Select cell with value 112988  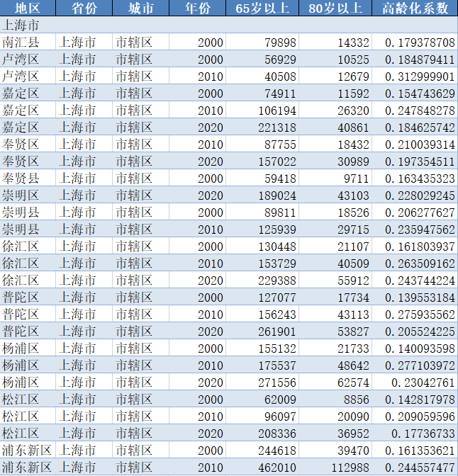[335, 467]
